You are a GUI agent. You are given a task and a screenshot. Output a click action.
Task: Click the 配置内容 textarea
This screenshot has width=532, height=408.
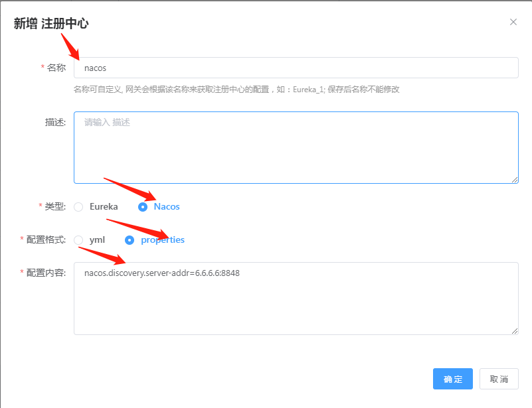coord(296,299)
